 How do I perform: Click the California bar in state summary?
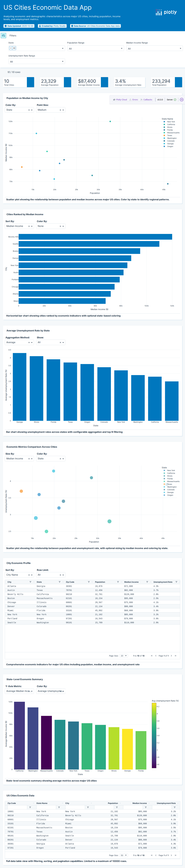point(20,736)
